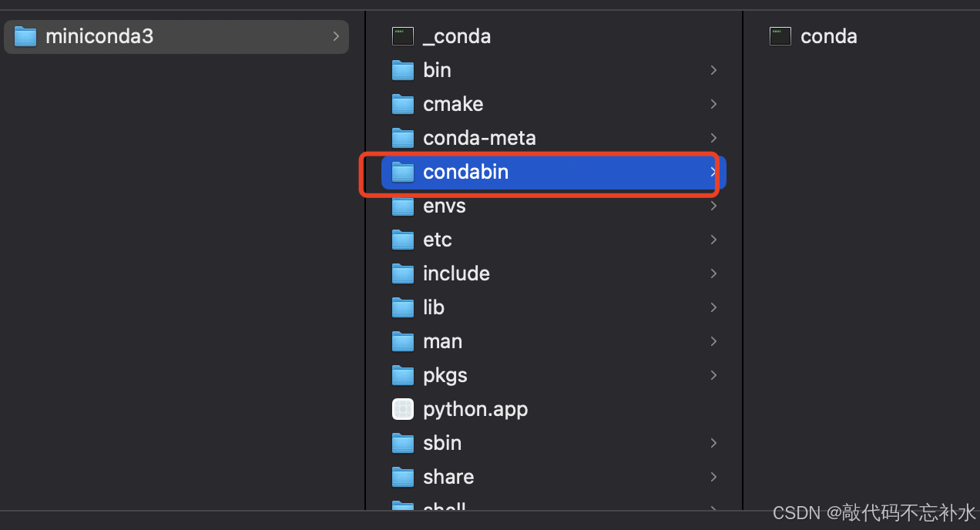
Task: Select the _conda executable file icon
Action: 403,36
